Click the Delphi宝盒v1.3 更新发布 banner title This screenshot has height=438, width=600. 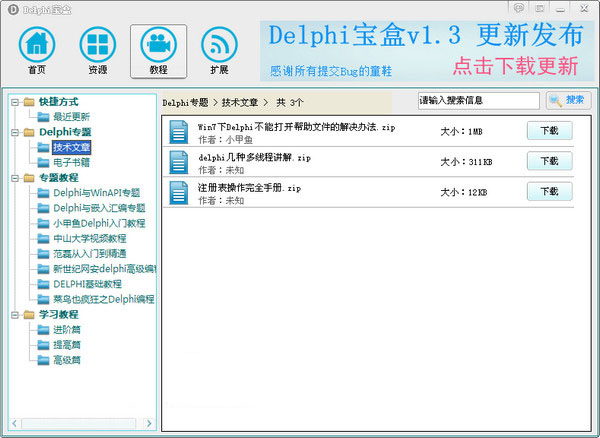[426, 35]
